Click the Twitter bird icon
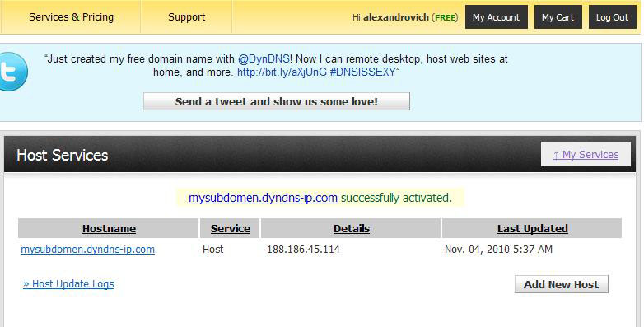Viewport: 644px width, 327px height. tap(13, 72)
